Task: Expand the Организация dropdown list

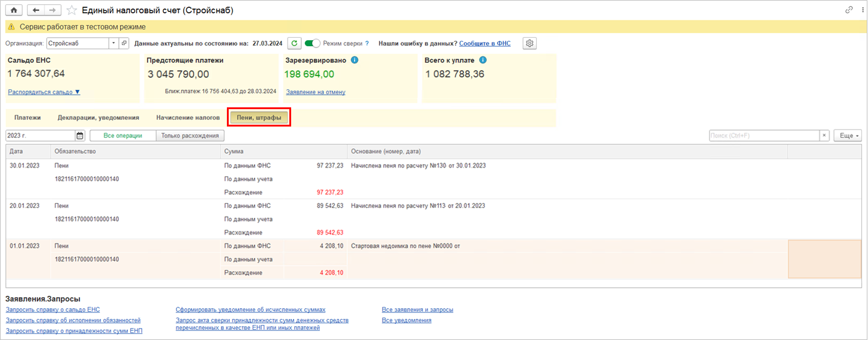Action: coord(113,43)
